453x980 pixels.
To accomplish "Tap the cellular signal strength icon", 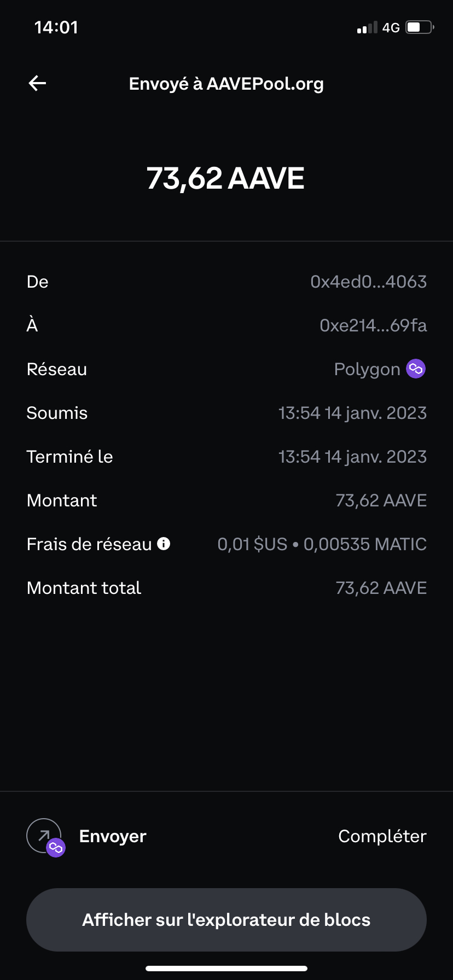I will click(367, 28).
